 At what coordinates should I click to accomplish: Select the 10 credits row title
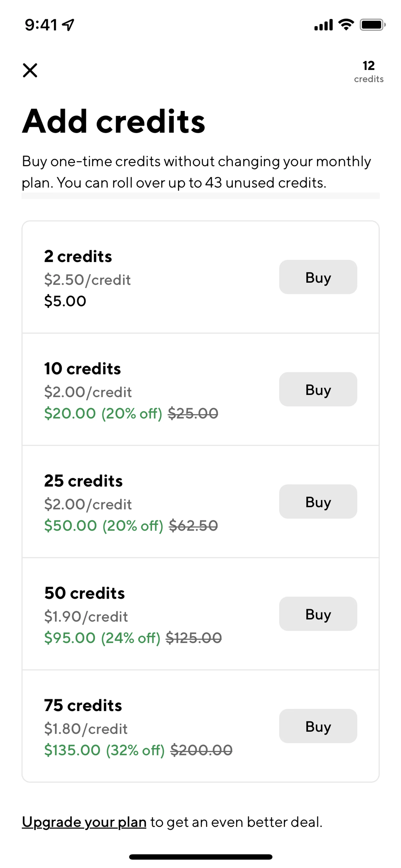(82, 369)
